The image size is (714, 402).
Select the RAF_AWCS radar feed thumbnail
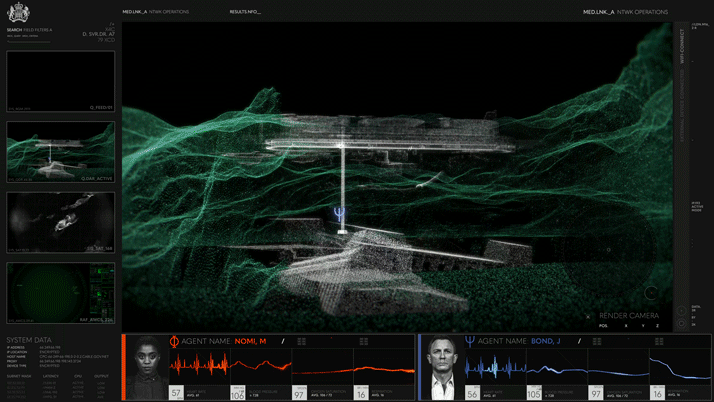[x=61, y=293]
